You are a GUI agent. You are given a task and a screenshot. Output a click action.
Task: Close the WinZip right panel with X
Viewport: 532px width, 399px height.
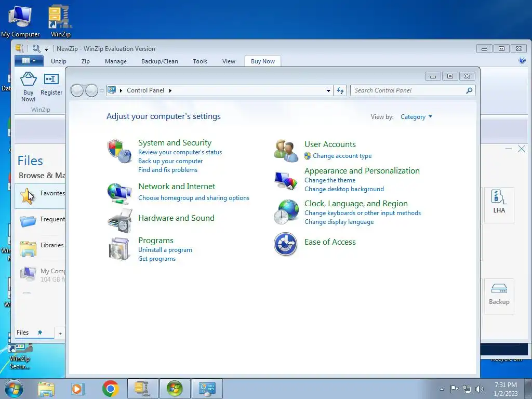(522, 149)
